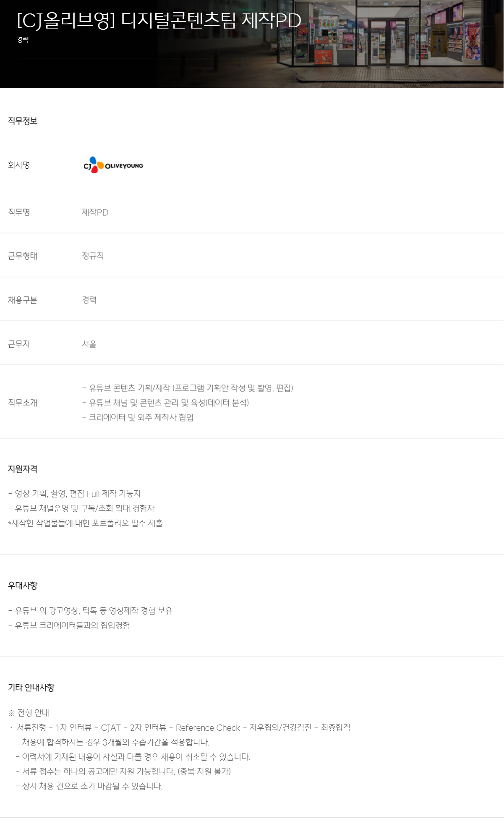Click the '정규직' employment type value
Image resolution: width=504 pixels, height=824 pixels.
tap(93, 256)
